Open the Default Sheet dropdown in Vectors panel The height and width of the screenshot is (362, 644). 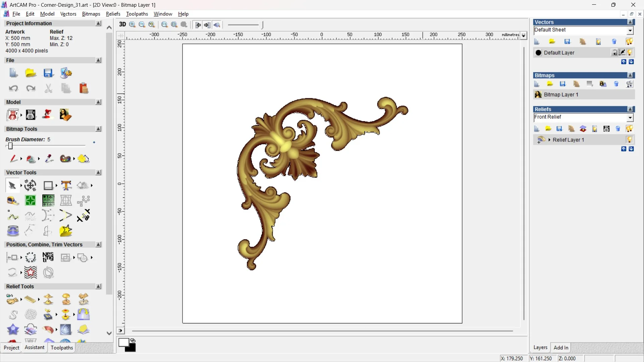pos(630,30)
